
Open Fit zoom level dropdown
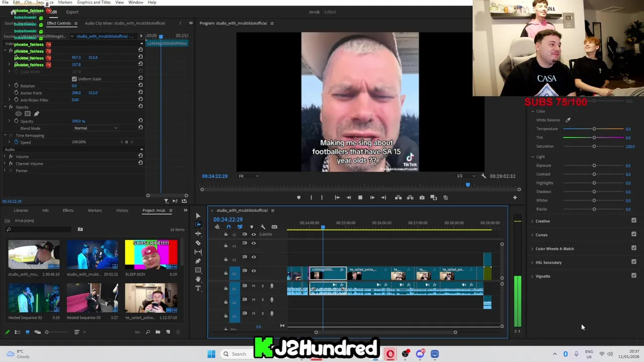point(249,176)
